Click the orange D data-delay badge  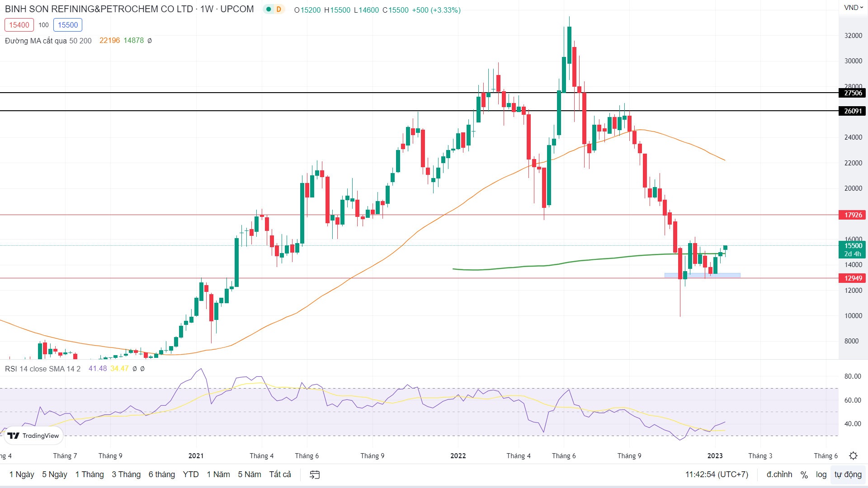click(x=279, y=9)
